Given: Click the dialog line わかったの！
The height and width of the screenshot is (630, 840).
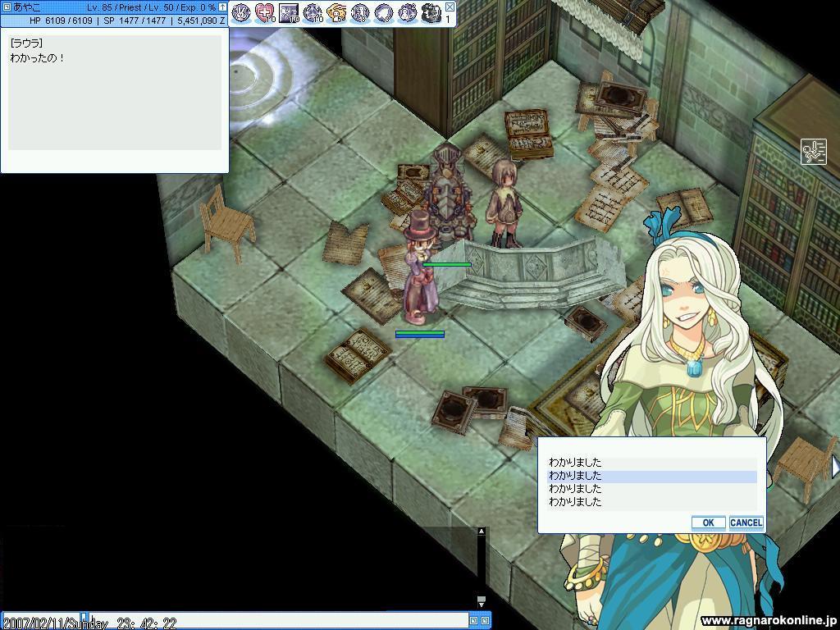Looking at the screenshot, I should tap(37, 57).
